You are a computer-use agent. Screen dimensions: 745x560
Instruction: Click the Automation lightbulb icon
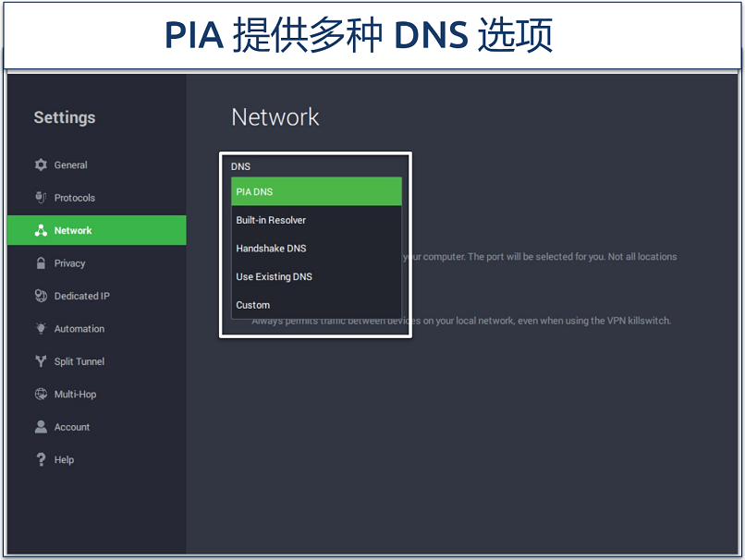(x=41, y=329)
